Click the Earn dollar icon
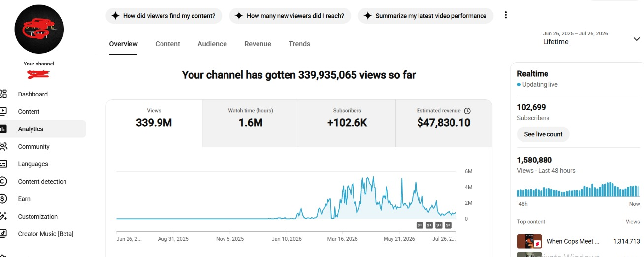 pyautogui.click(x=3, y=199)
